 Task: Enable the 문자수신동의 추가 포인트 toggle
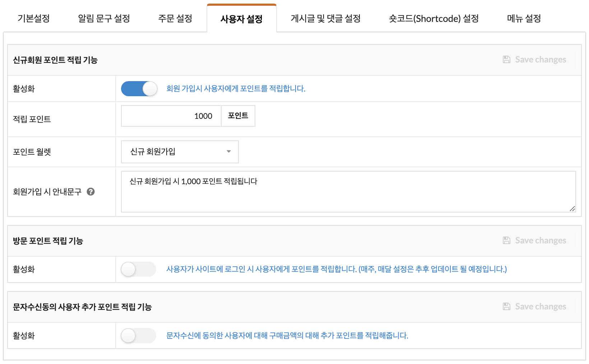138,336
